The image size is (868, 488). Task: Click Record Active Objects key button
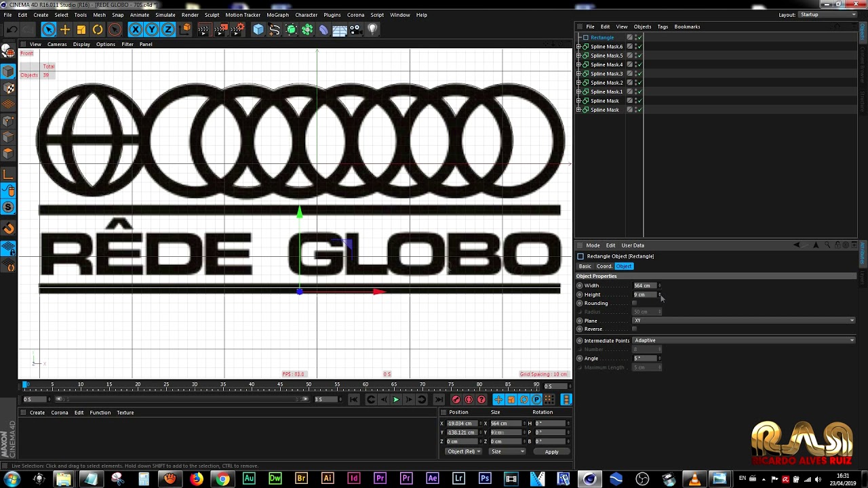456,400
